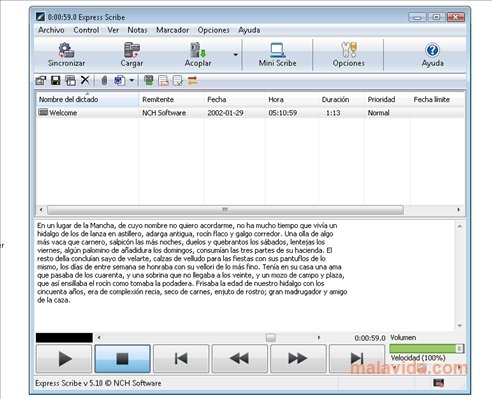Click inside the transcription notes text area
This screenshot has width=492, height=399.
[245, 275]
